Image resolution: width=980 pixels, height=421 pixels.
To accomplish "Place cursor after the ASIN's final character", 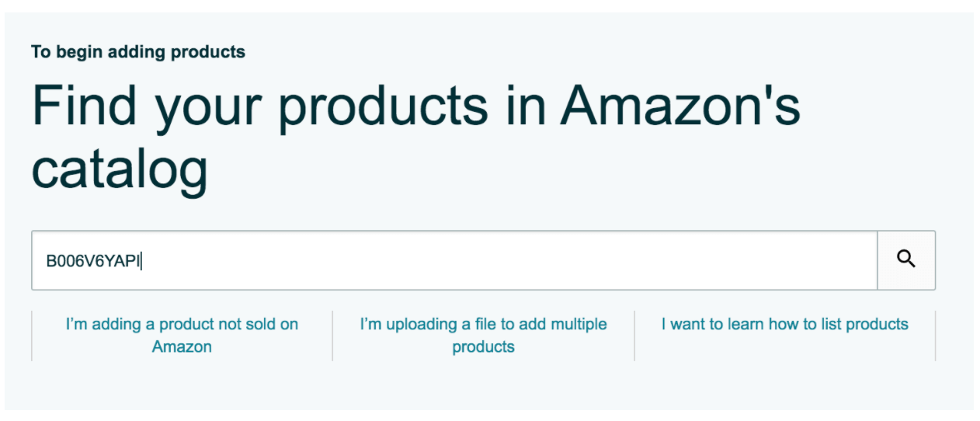I will (x=141, y=261).
